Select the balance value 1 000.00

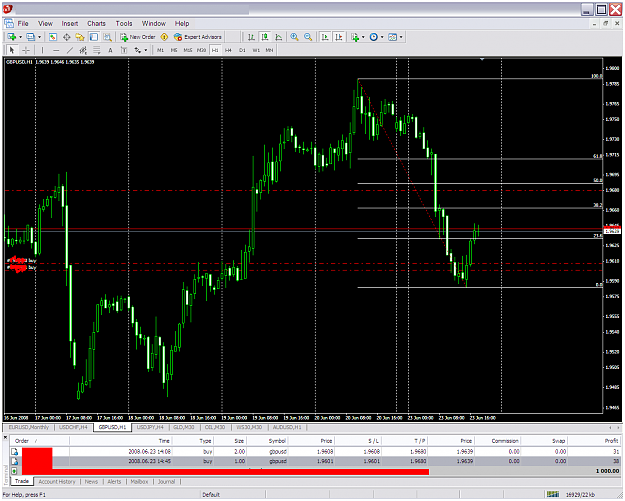607,471
